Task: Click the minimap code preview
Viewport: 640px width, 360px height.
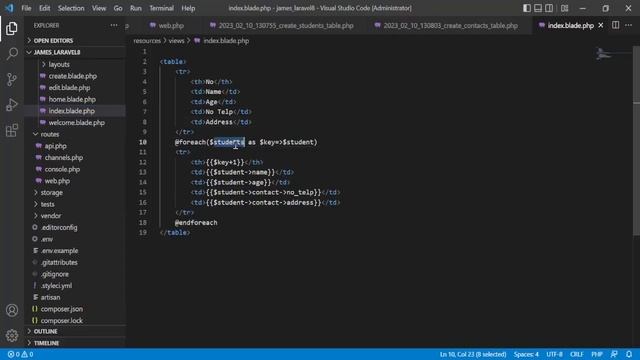Action: point(604,54)
